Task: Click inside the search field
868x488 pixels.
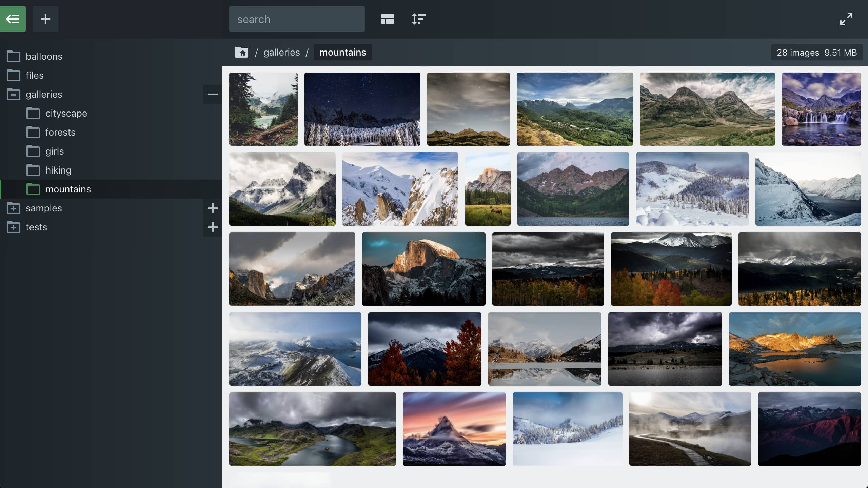Action: pyautogui.click(x=297, y=19)
